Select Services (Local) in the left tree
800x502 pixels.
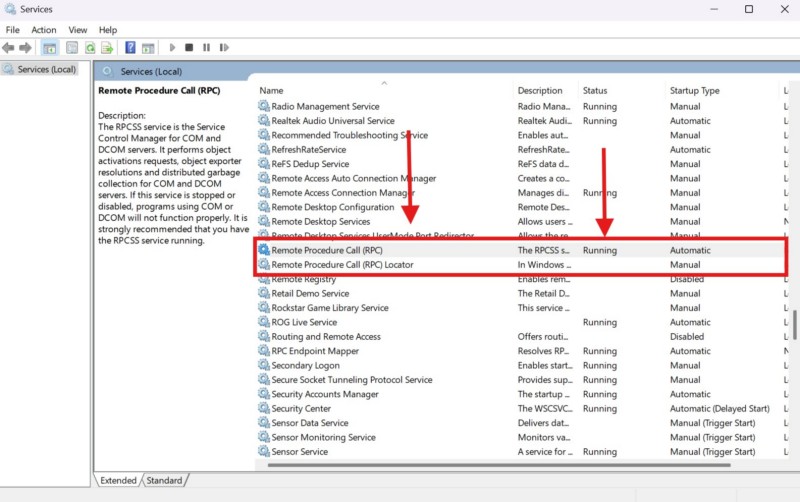tap(46, 70)
